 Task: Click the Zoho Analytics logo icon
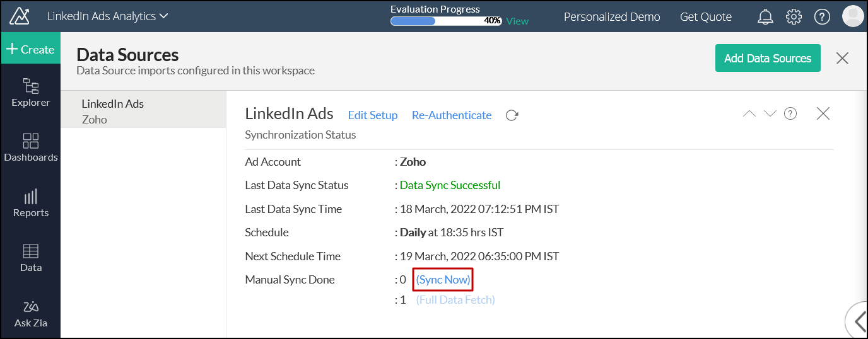coord(20,16)
